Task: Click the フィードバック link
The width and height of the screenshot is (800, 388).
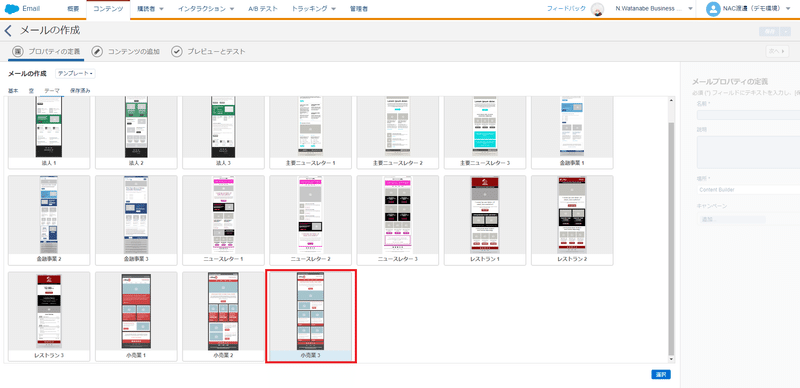Action: click(x=566, y=9)
